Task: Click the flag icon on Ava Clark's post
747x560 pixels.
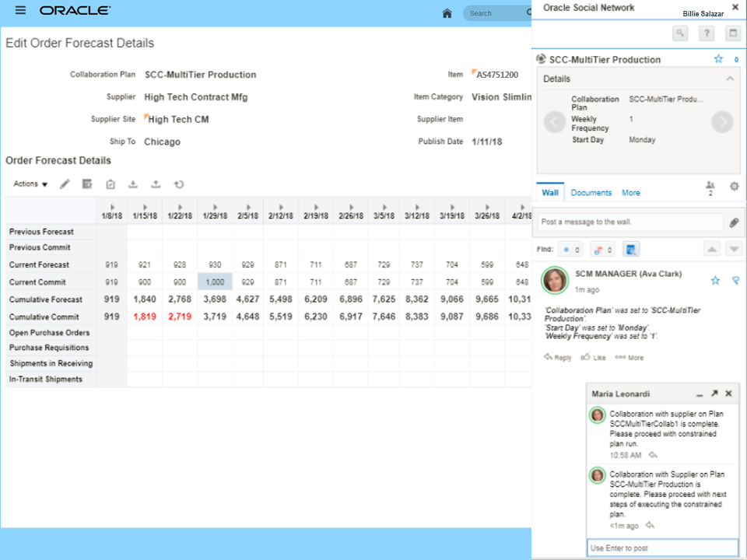Action: (x=735, y=281)
